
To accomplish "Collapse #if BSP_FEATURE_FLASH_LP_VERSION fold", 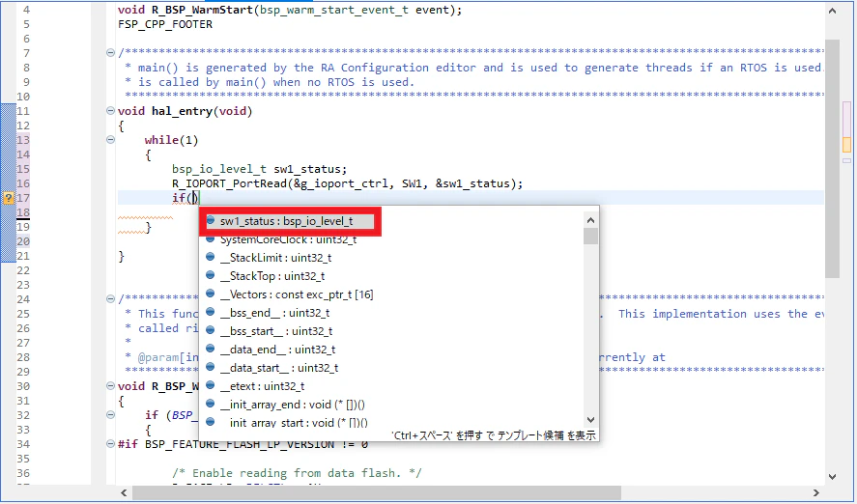I will [110, 444].
